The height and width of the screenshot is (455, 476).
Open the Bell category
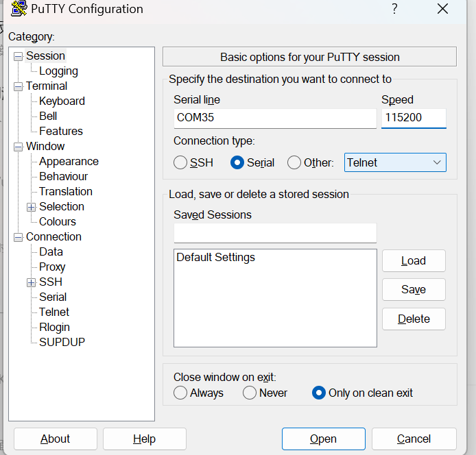click(x=48, y=116)
